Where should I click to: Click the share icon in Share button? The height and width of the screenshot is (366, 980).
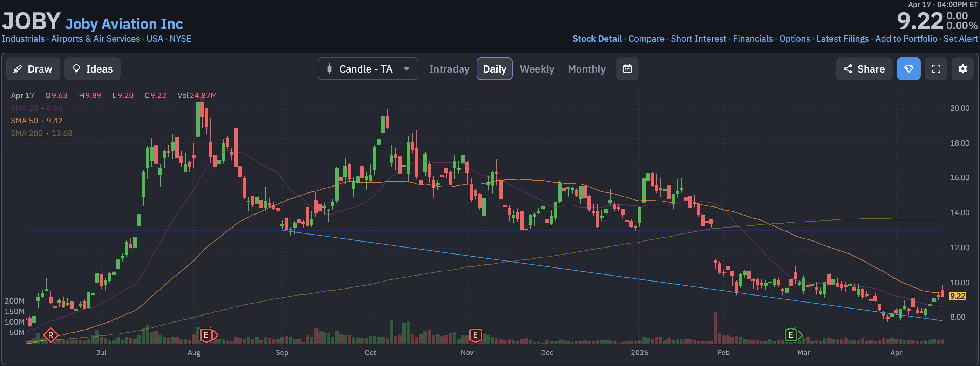848,69
